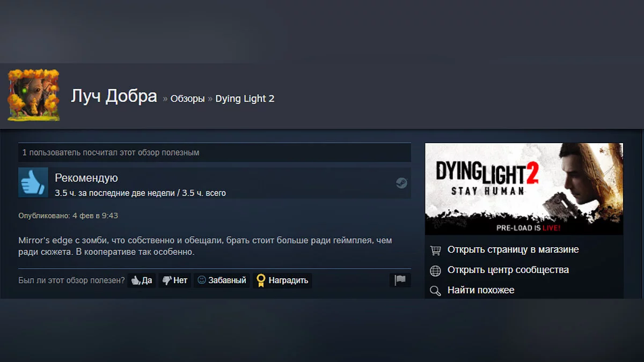The height and width of the screenshot is (362, 644).
Task: Click the Steam logo icon in review header
Action: tap(401, 183)
